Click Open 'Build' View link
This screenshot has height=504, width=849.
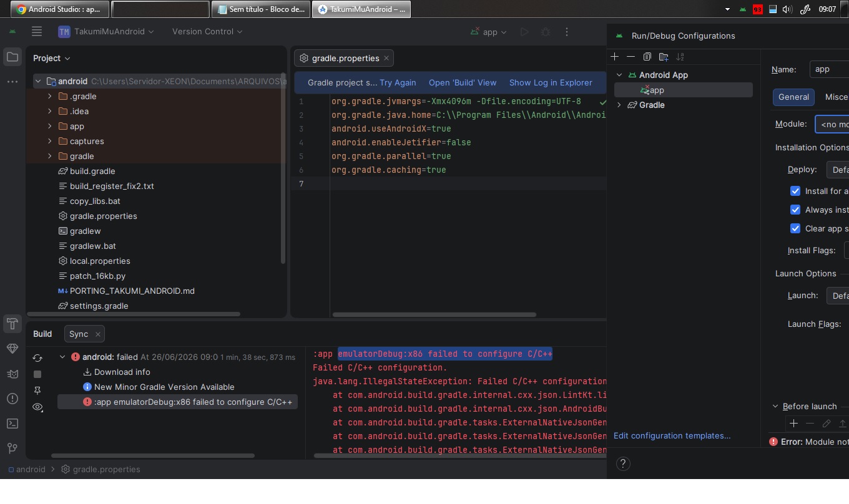(x=463, y=82)
